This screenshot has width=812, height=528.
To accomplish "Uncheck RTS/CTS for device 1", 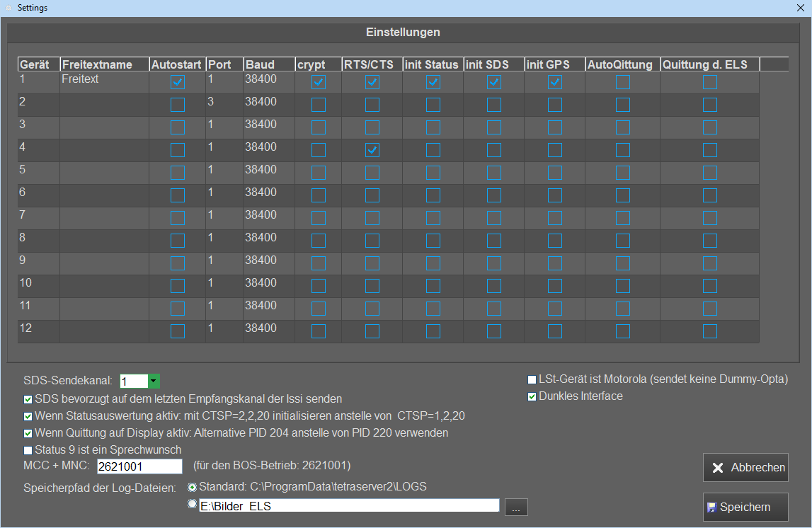I will coord(372,82).
